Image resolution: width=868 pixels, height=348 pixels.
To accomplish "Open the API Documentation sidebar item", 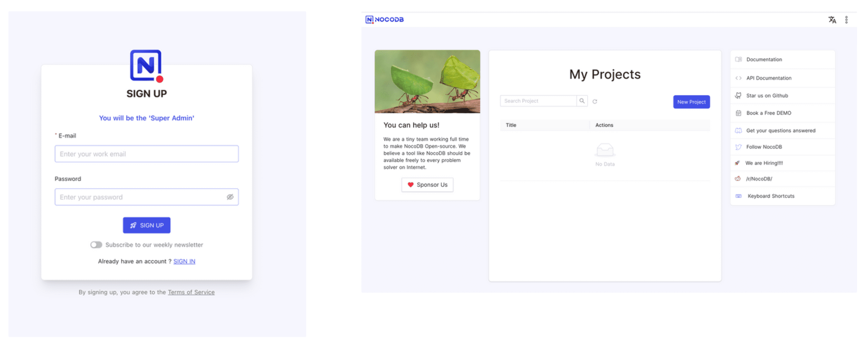I will pos(768,78).
